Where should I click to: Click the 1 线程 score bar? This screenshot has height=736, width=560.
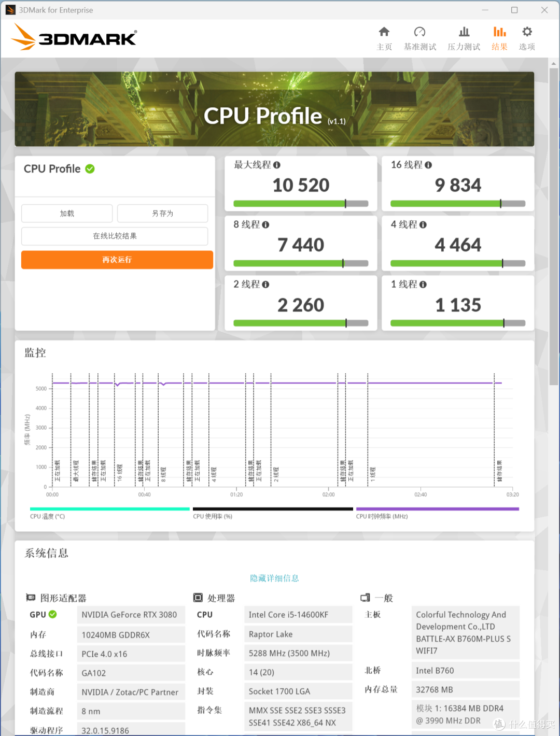coord(458,323)
